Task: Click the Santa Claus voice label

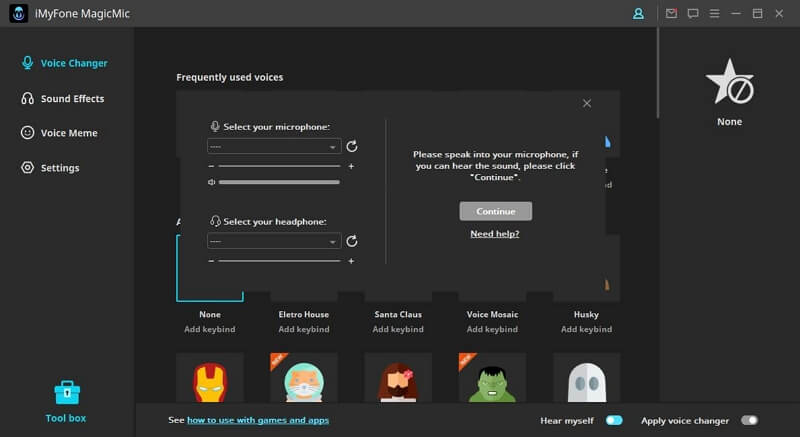Action: [x=398, y=315]
